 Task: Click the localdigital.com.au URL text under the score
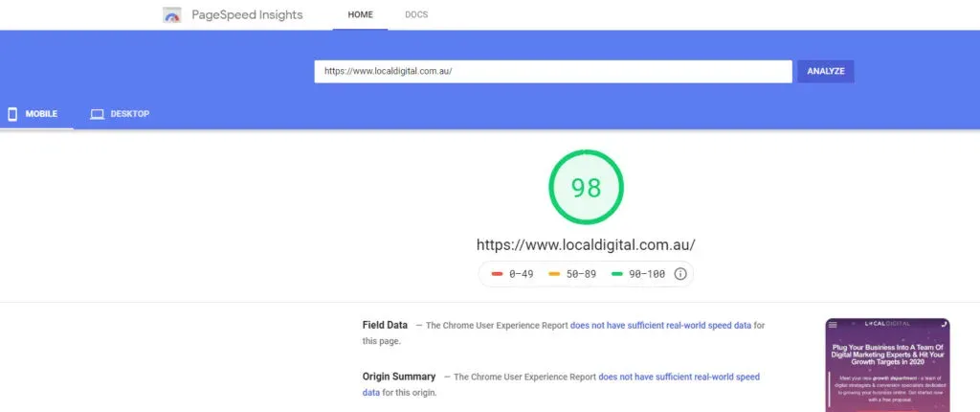(586, 245)
